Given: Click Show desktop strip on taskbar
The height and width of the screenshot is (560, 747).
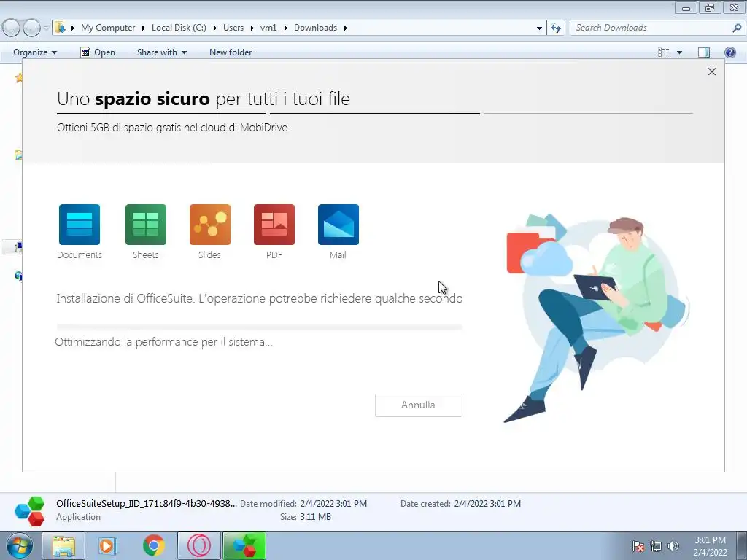Looking at the screenshot, I should (x=741, y=545).
